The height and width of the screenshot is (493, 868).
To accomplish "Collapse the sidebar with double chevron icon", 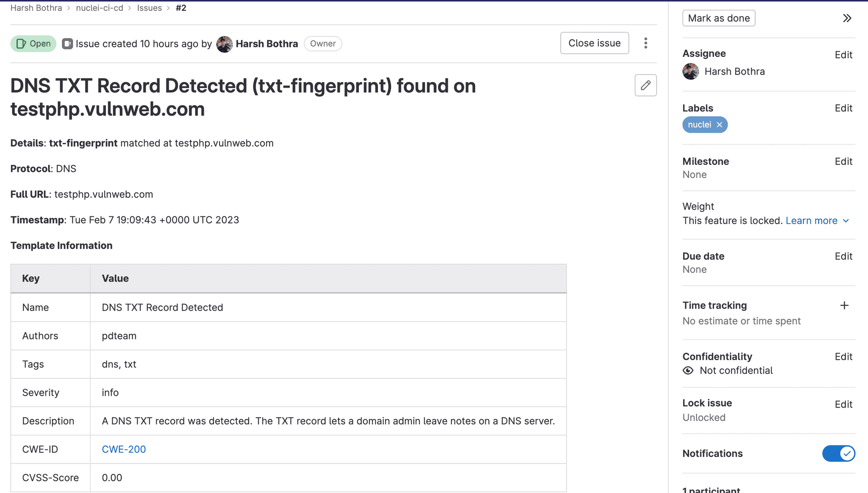I will pos(847,18).
